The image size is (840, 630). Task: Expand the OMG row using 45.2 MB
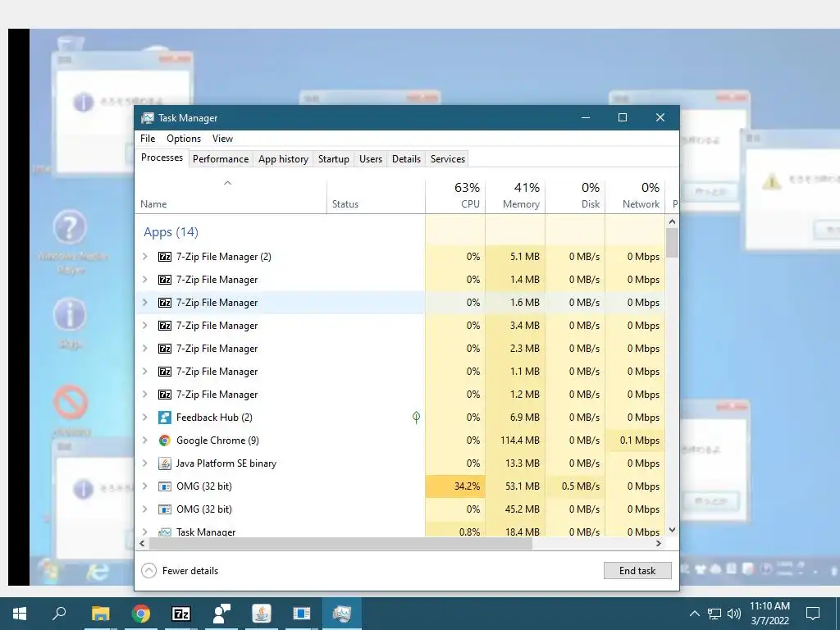[144, 509]
